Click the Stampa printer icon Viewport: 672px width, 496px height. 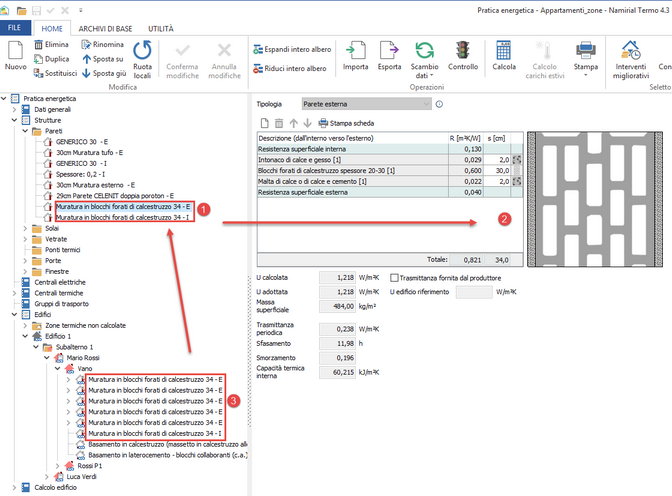click(x=586, y=50)
